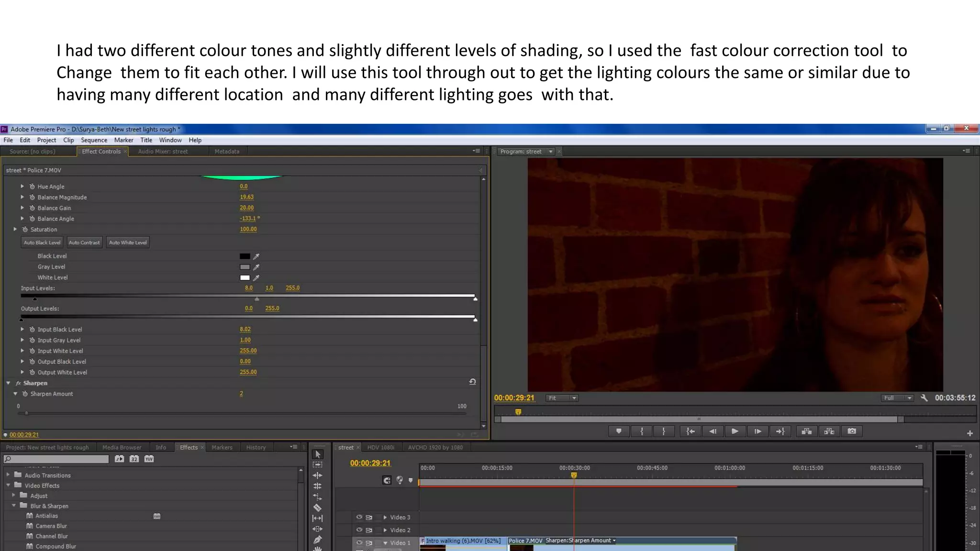Select the Slide tool
Image resolution: width=980 pixels, height=551 pixels.
click(317, 529)
